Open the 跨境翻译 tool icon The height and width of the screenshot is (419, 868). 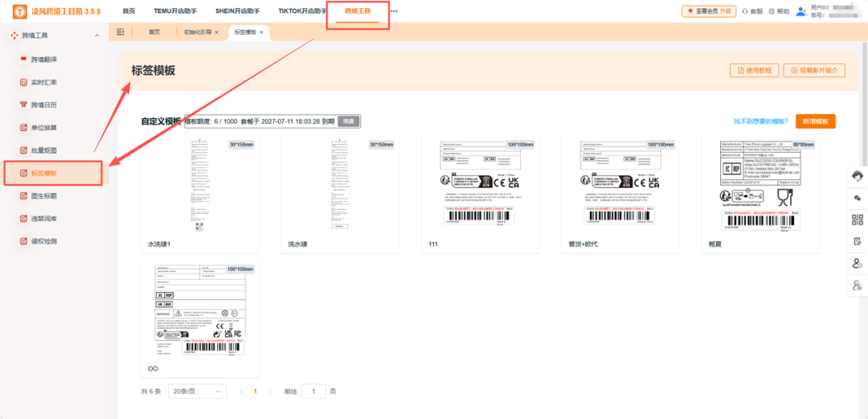[23, 59]
